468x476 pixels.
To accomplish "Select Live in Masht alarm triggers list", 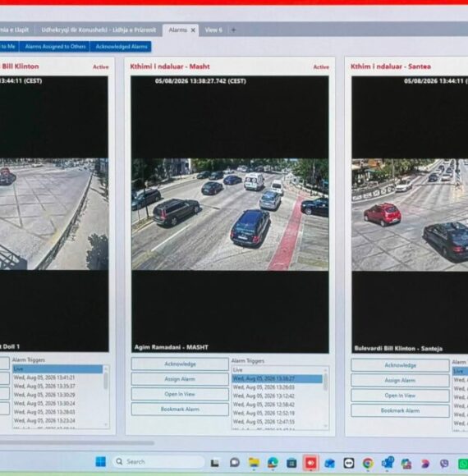I will (x=277, y=370).
